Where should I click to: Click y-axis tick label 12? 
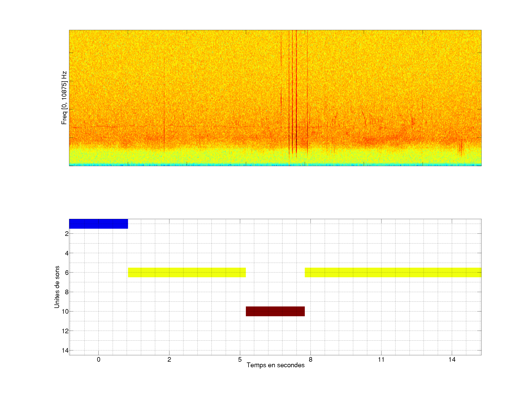point(65,331)
